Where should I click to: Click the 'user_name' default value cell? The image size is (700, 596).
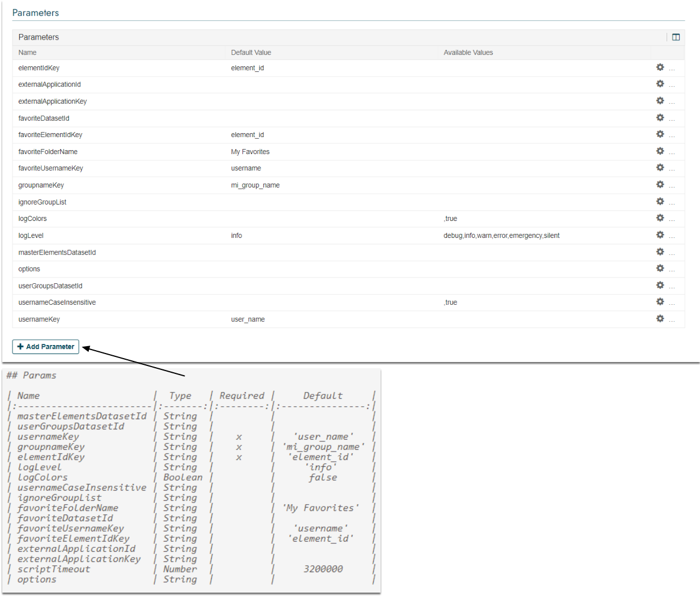(247, 320)
